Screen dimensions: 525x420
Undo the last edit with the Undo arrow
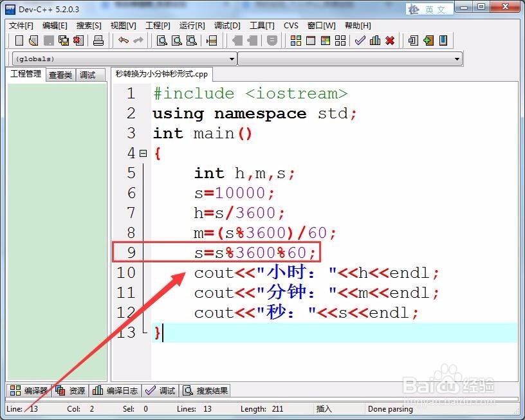124,40
